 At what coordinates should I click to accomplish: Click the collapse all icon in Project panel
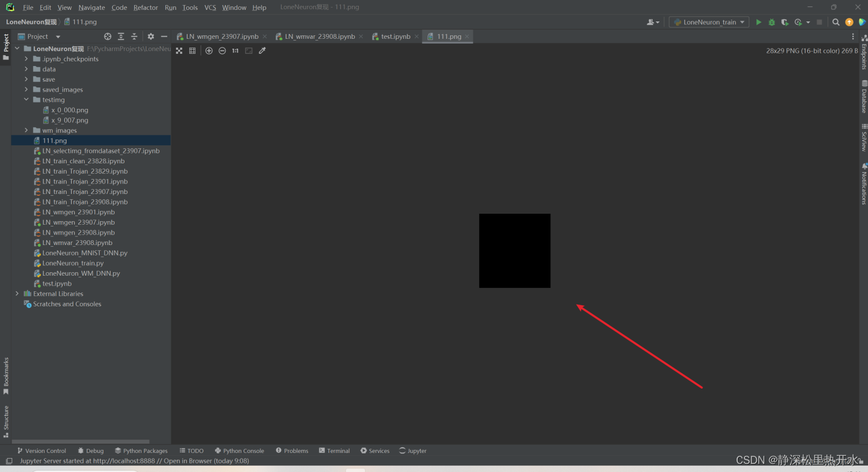click(x=134, y=36)
